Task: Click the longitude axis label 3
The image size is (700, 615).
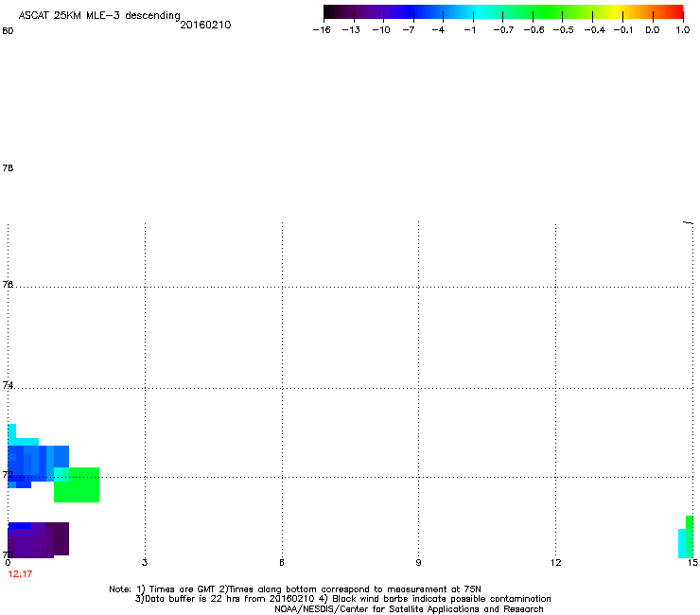Action: click(145, 563)
